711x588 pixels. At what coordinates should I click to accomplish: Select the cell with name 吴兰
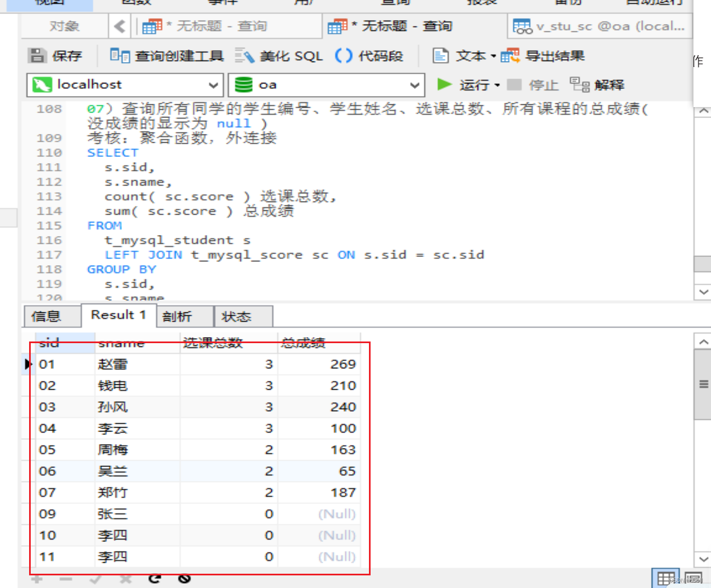(137, 471)
